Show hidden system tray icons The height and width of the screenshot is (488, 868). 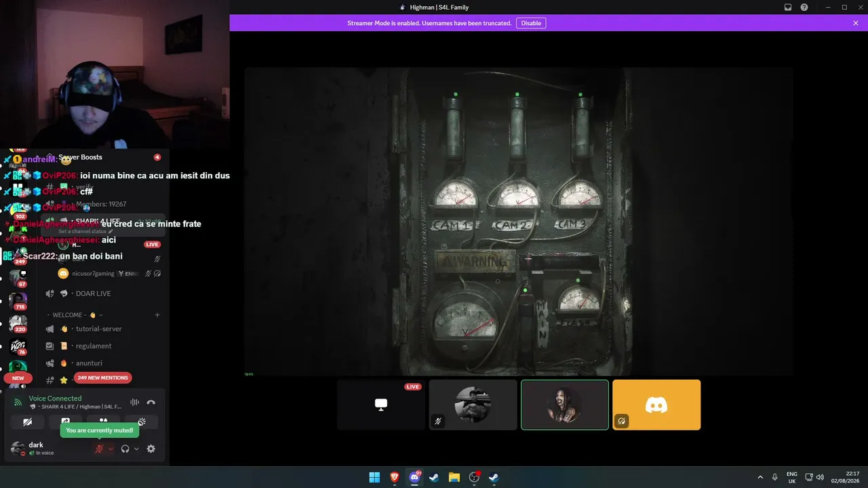(760, 477)
